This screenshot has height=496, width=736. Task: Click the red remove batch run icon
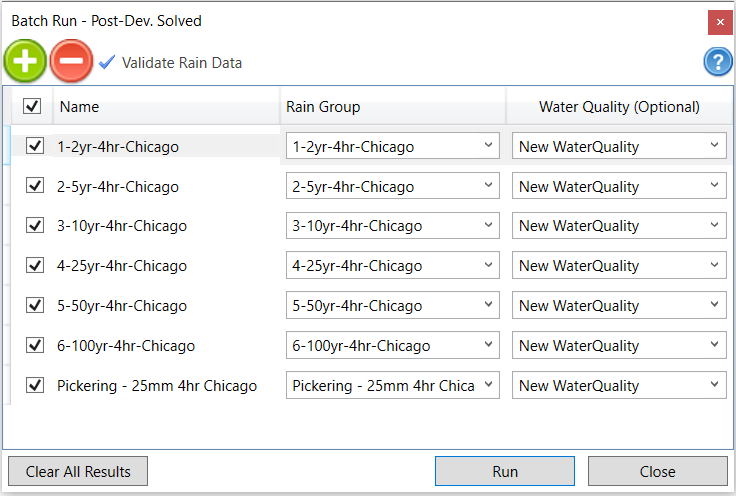click(x=71, y=61)
